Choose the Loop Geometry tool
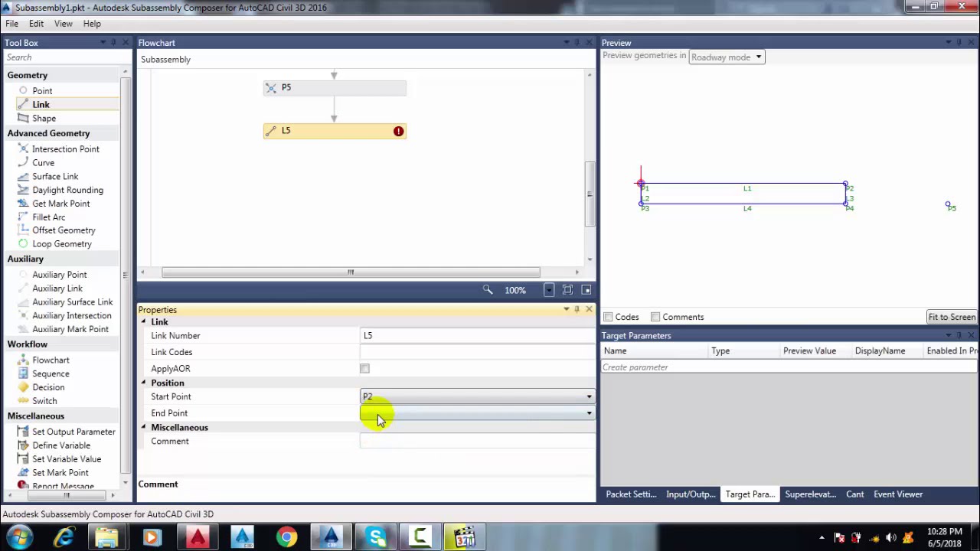This screenshot has height=551, width=980. (x=61, y=244)
